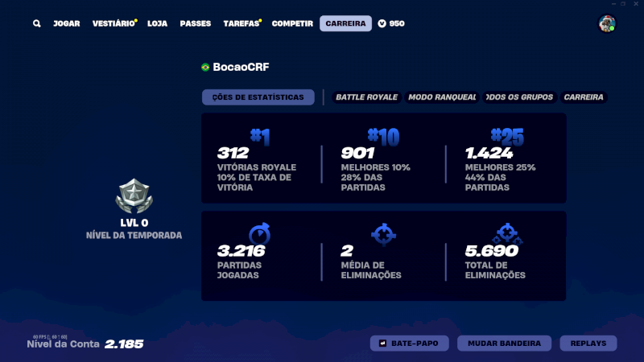Open the player avatar profile icon
This screenshot has height=362, width=644.
(607, 23)
